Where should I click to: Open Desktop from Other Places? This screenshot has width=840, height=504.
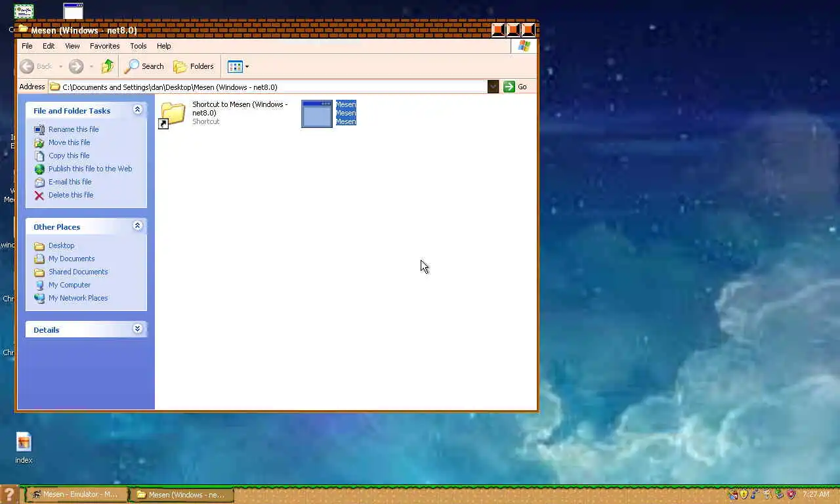pyautogui.click(x=61, y=245)
